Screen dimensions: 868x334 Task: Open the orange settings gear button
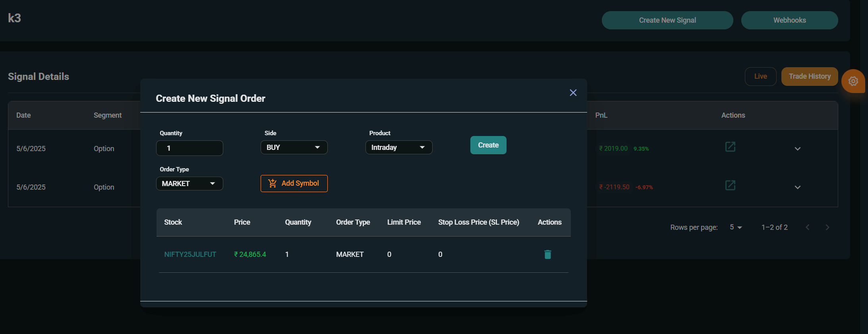(853, 81)
